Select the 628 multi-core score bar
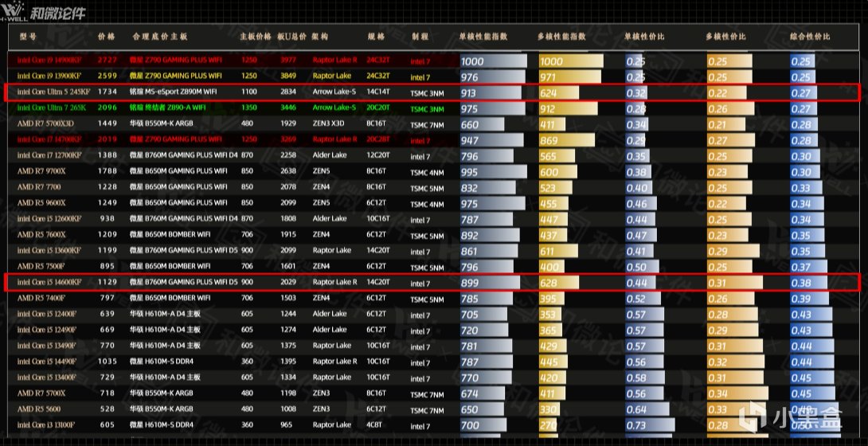Viewport: 868px width, 446px height. coord(558,284)
